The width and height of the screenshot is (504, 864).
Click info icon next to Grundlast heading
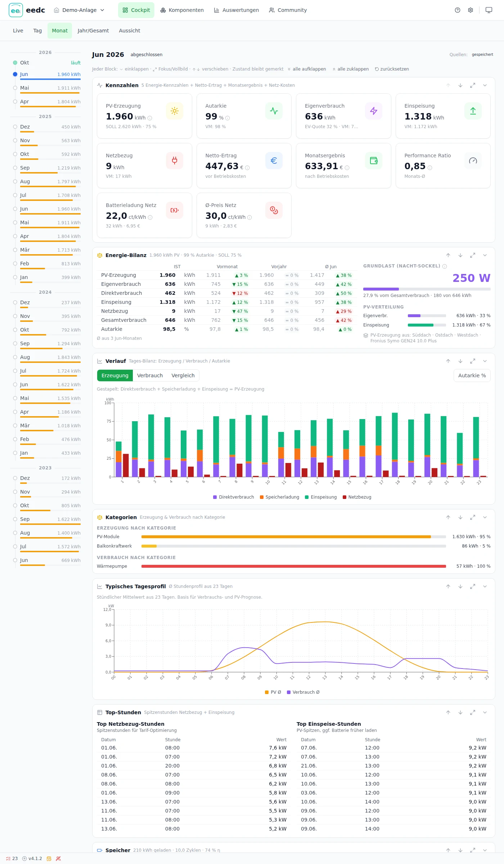[445, 266]
